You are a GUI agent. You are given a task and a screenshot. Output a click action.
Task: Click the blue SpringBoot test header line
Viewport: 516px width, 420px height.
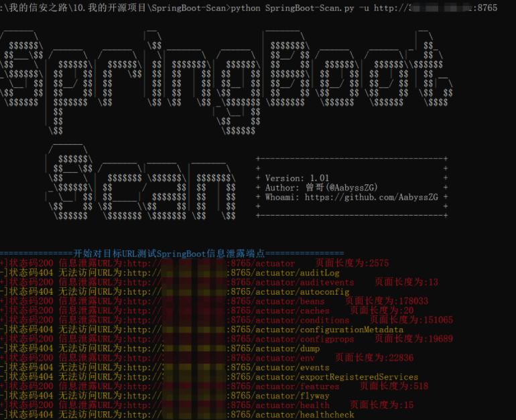coord(172,254)
